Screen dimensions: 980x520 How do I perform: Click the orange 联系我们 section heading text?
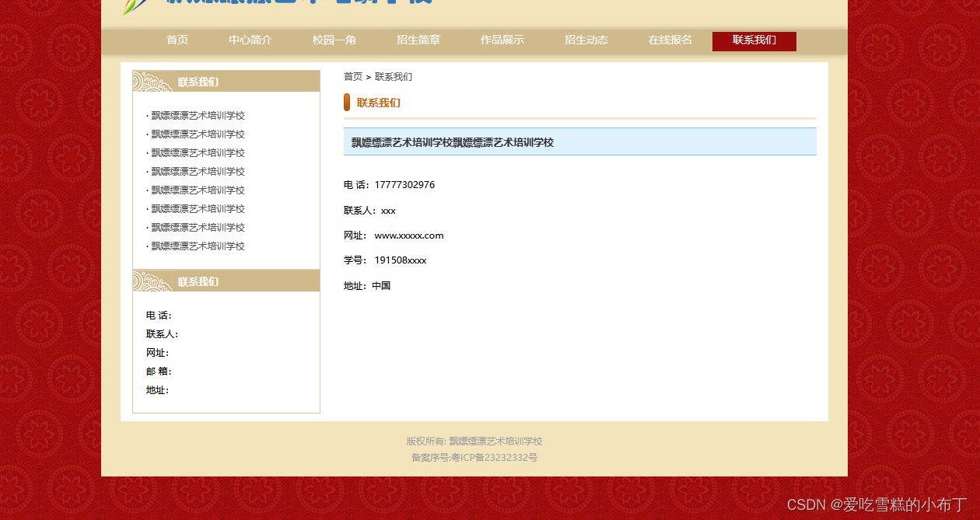coord(379,103)
